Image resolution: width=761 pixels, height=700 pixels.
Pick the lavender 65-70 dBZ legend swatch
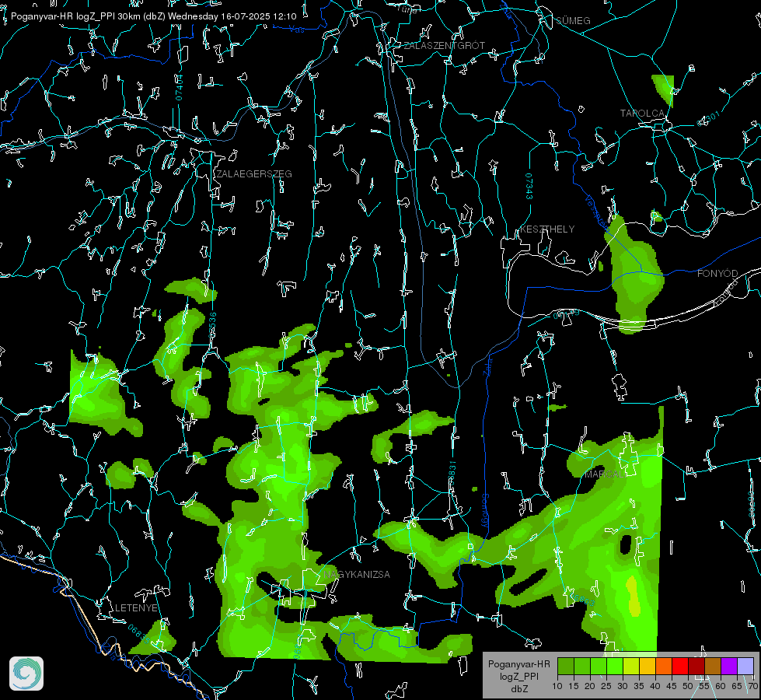[745, 666]
